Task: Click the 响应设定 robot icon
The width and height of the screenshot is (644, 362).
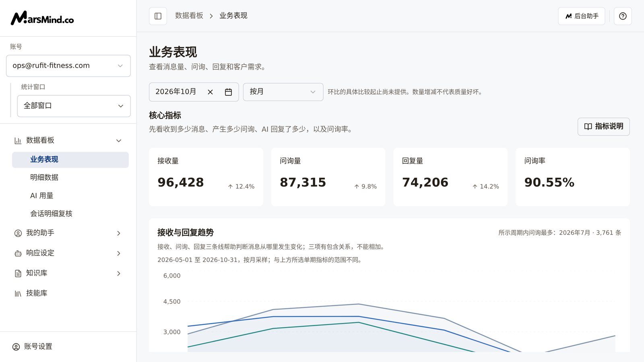Action: (18, 253)
